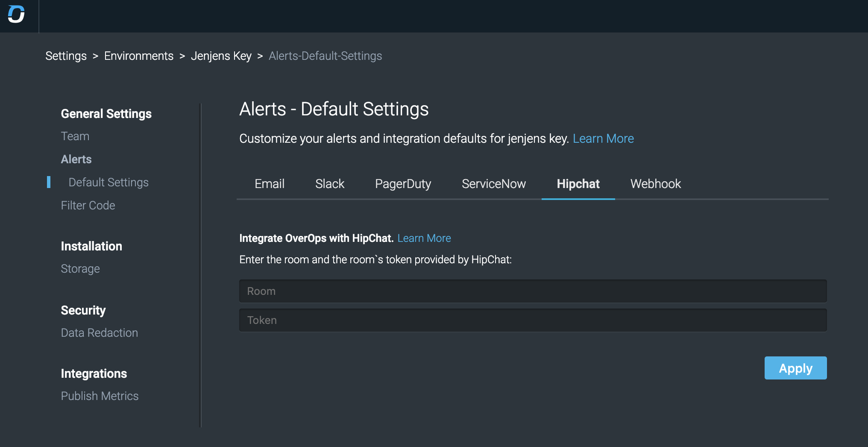Click the Security section heading
Image resolution: width=868 pixels, height=447 pixels.
[83, 310]
